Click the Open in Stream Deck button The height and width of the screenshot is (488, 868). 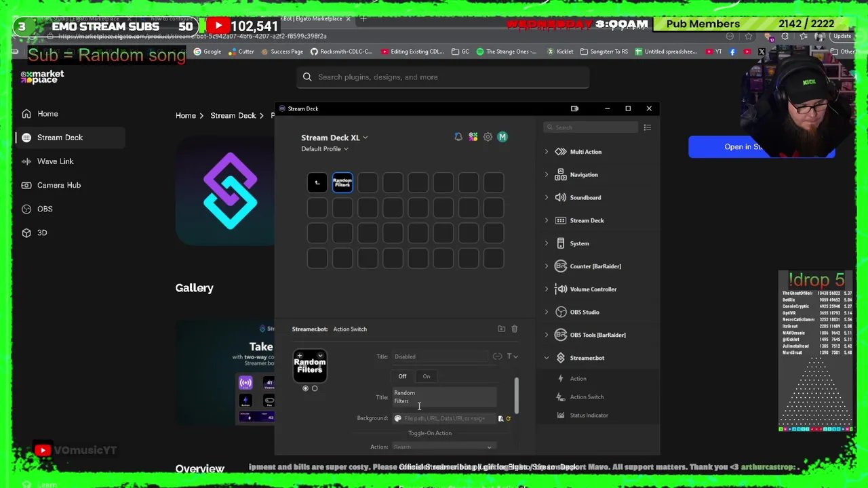coord(762,147)
